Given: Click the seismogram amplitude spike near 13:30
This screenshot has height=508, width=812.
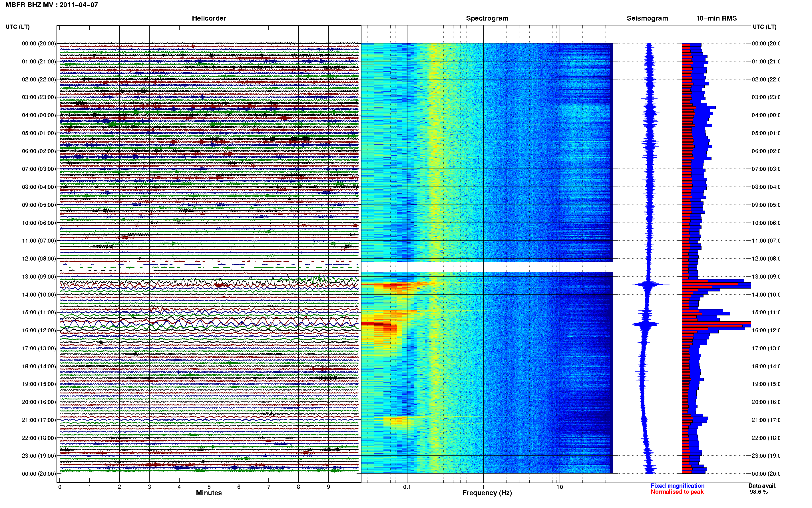Looking at the screenshot, I should pyautogui.click(x=648, y=284).
